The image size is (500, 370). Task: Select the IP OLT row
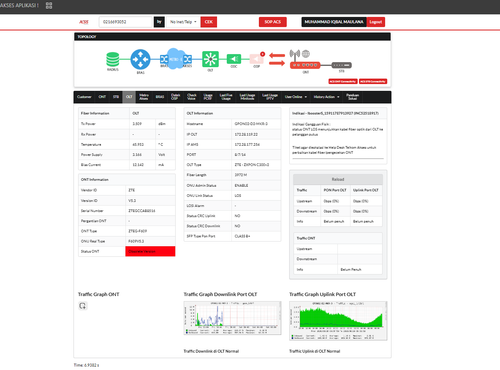(232, 134)
